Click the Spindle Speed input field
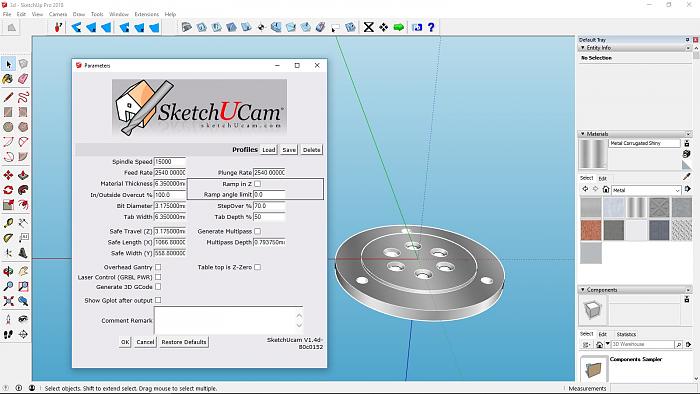Viewport: 700px width, 394px height. [x=170, y=162]
